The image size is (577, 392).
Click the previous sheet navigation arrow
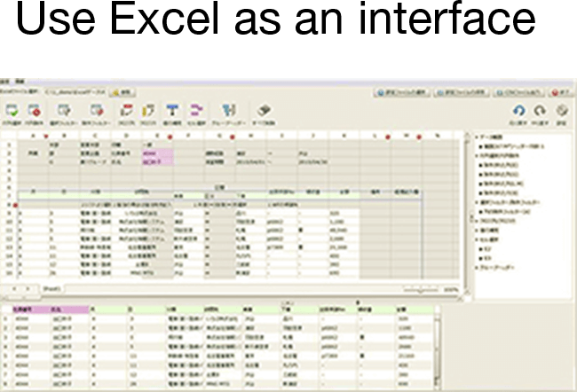[14, 289]
